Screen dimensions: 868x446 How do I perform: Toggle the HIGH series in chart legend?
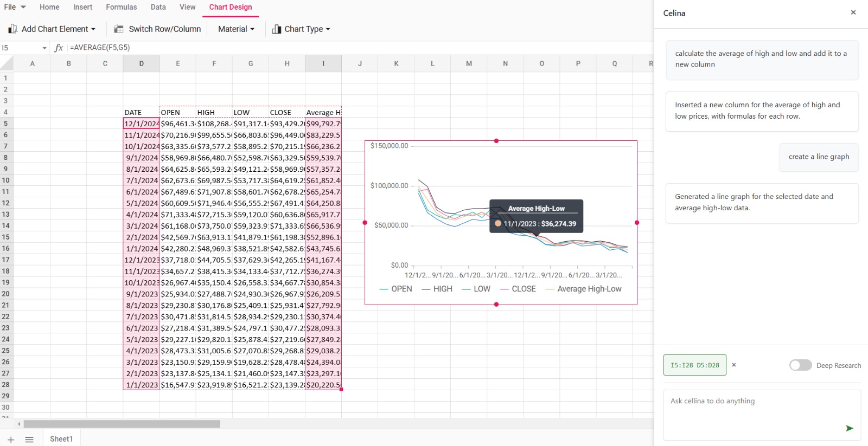(437, 289)
